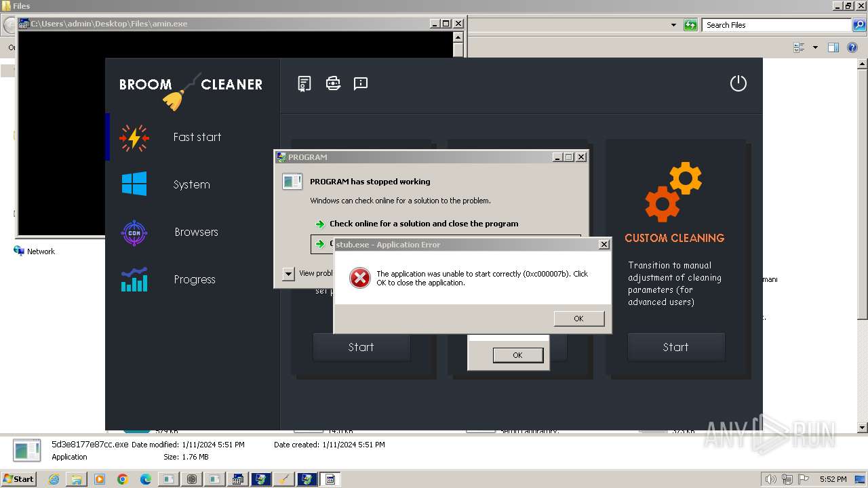Click the PROGRAM stopped working application icon
868x488 pixels.
click(x=292, y=182)
